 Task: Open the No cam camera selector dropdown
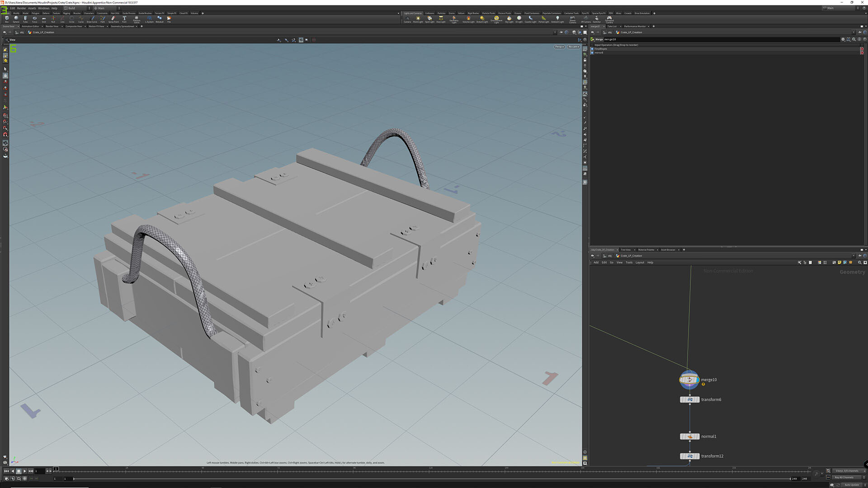tap(573, 47)
